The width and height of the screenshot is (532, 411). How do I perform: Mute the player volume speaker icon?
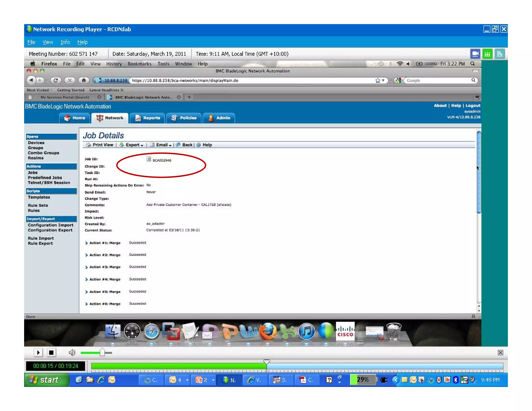click(x=72, y=353)
